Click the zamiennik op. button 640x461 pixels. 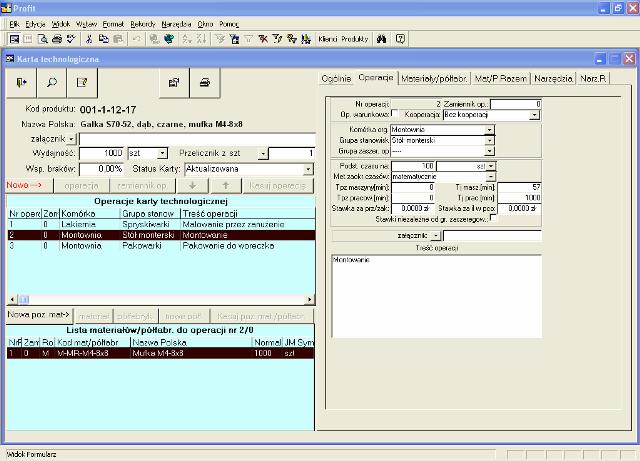pos(142,186)
